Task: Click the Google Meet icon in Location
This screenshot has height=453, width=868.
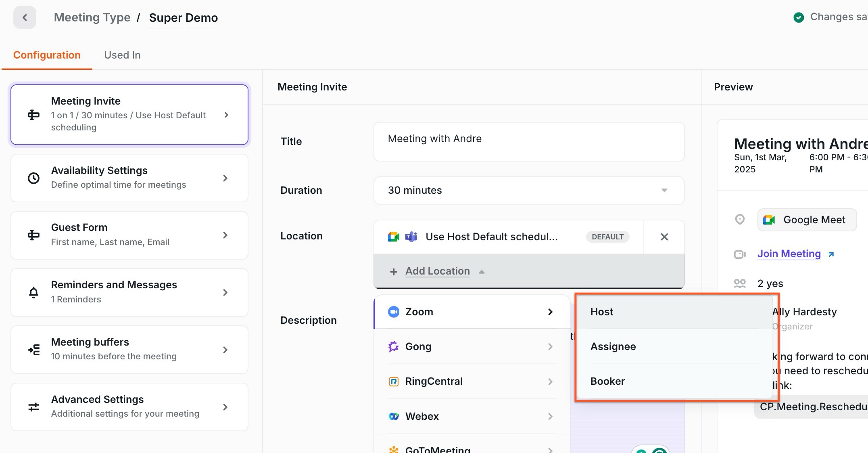Action: (x=394, y=237)
